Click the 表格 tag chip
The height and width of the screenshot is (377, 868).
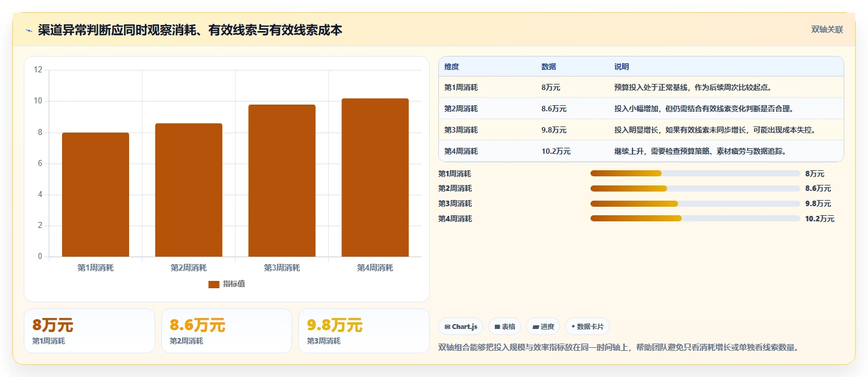click(x=505, y=327)
